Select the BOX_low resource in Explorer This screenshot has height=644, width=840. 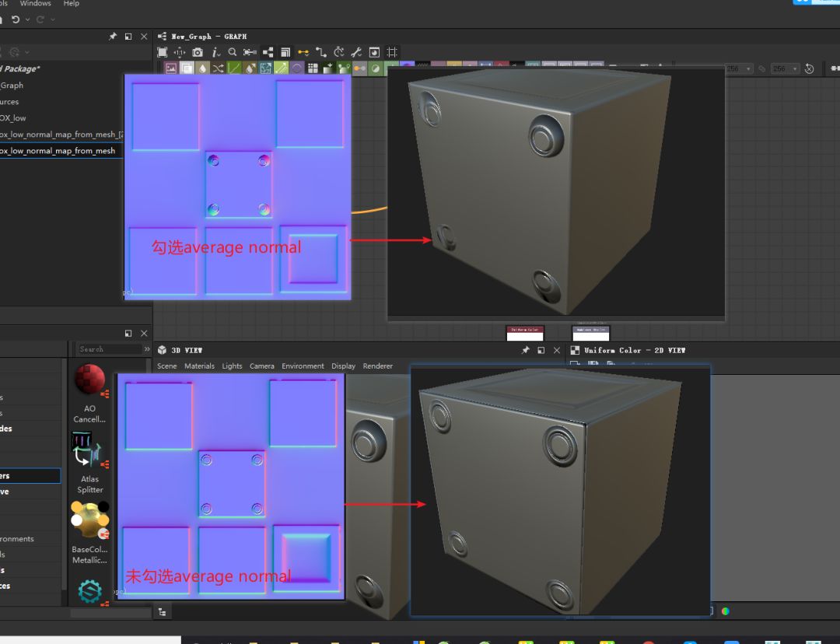[x=13, y=118]
